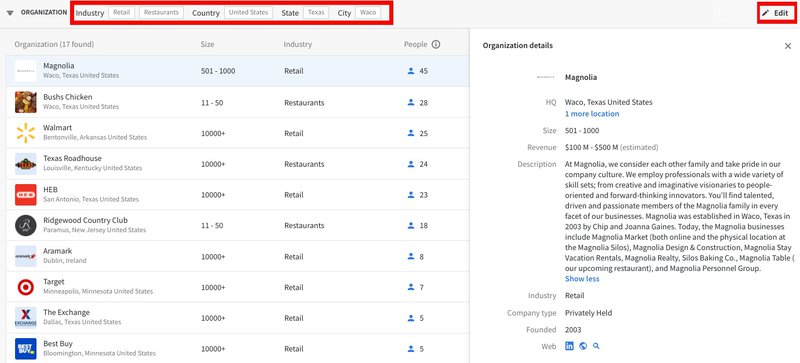Click the Edit pencil button
The width and height of the screenshot is (800, 363).
click(x=776, y=13)
